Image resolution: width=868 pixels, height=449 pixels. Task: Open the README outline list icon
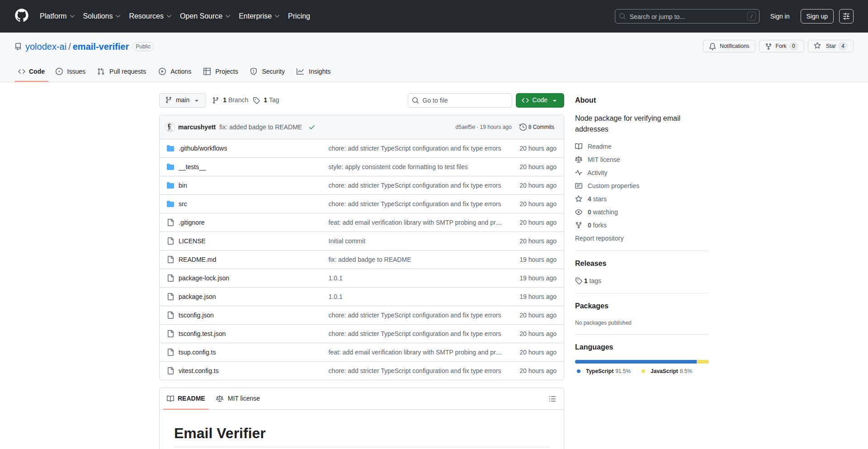tap(552, 398)
